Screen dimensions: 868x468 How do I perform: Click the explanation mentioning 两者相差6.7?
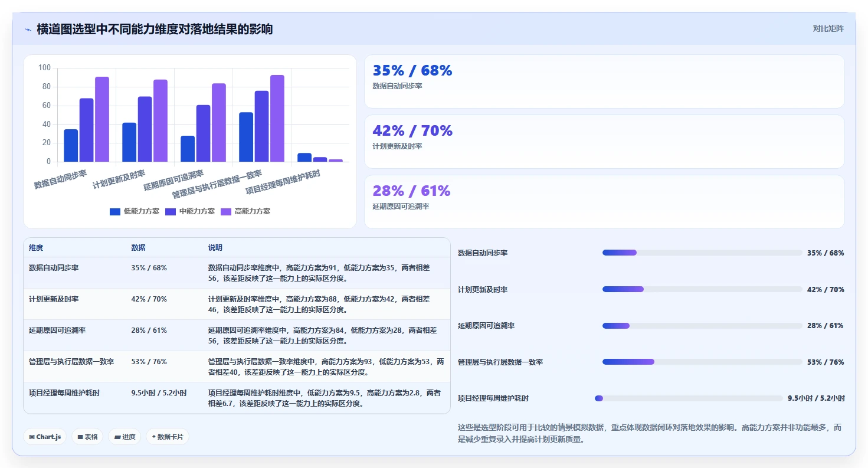tap(325, 398)
